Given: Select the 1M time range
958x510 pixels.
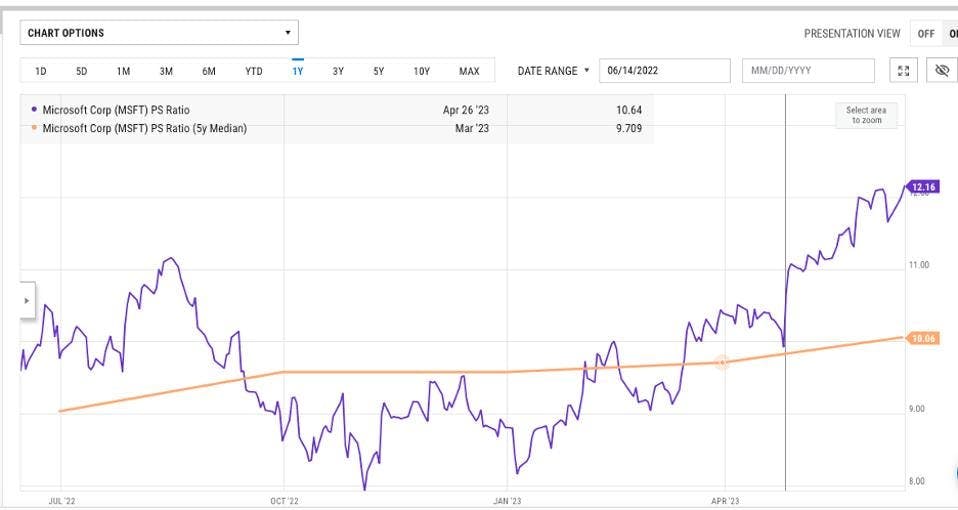Looking at the screenshot, I should (x=123, y=71).
